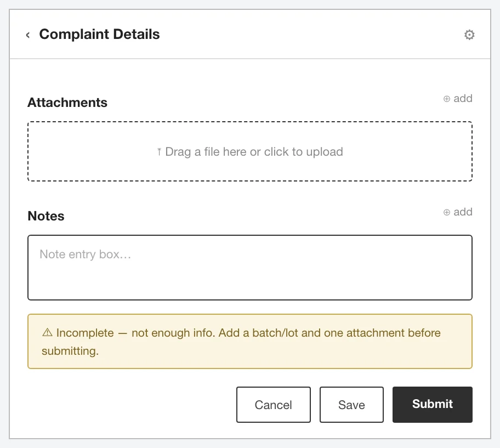Click the upload arrow icon in the drop zone
This screenshot has height=448, width=500.
coord(159,152)
